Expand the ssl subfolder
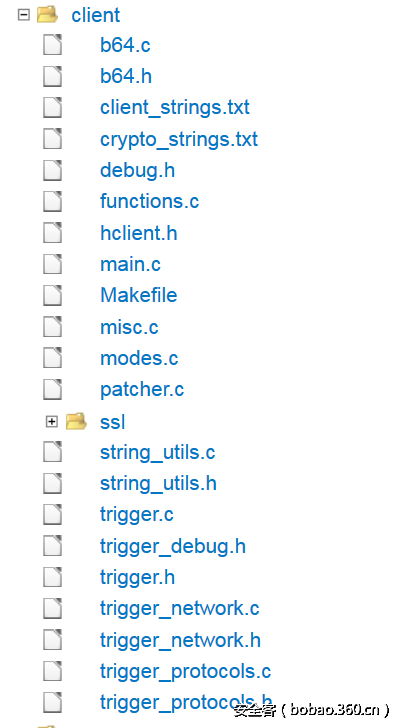This screenshot has height=728, width=404. (52, 422)
